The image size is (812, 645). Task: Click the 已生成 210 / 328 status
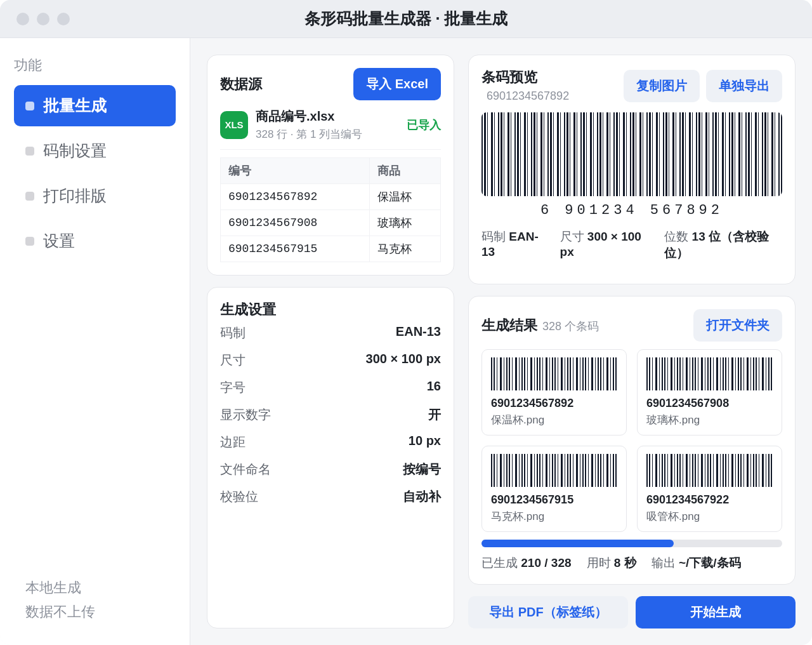point(527,563)
